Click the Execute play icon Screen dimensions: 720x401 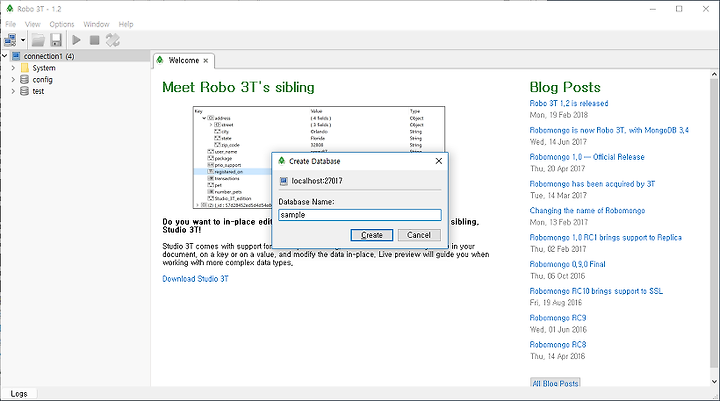(x=77, y=40)
